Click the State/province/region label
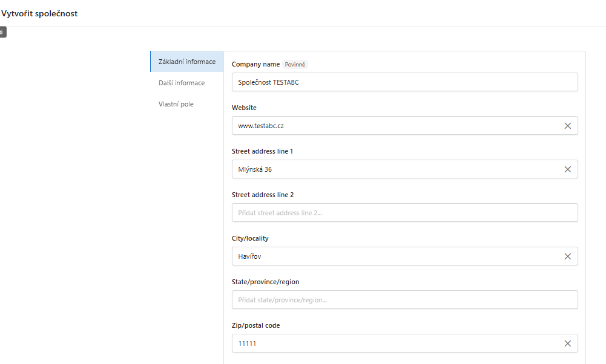The width and height of the screenshot is (606, 364). pos(266,282)
